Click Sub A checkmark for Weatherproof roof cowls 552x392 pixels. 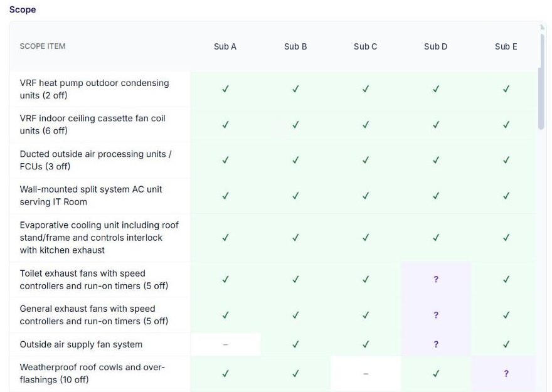pos(225,373)
